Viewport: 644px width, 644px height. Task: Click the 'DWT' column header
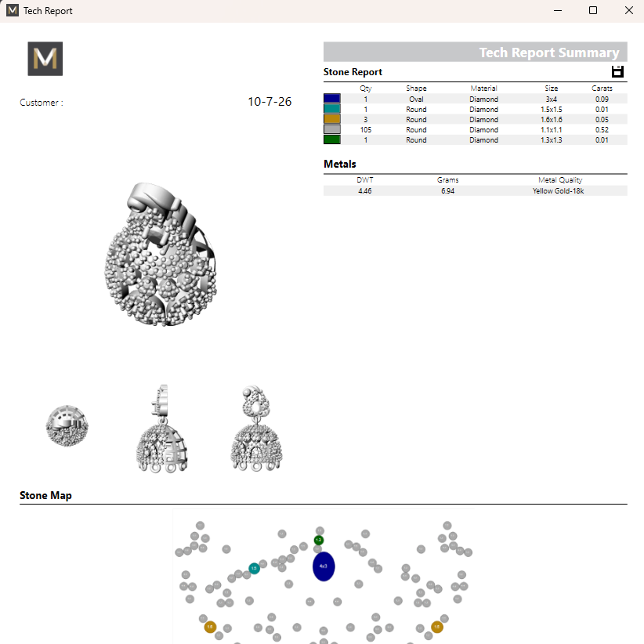pos(365,180)
